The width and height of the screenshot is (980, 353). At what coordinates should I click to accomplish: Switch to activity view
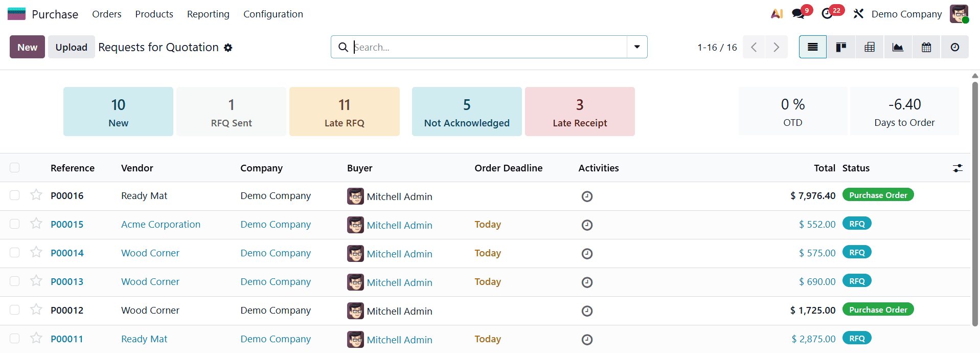955,47
